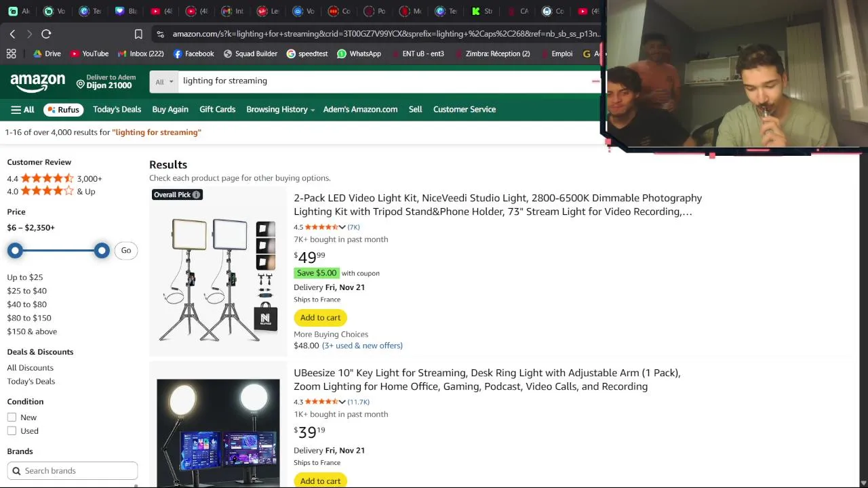Open 3+ used & new offers link

(362, 346)
